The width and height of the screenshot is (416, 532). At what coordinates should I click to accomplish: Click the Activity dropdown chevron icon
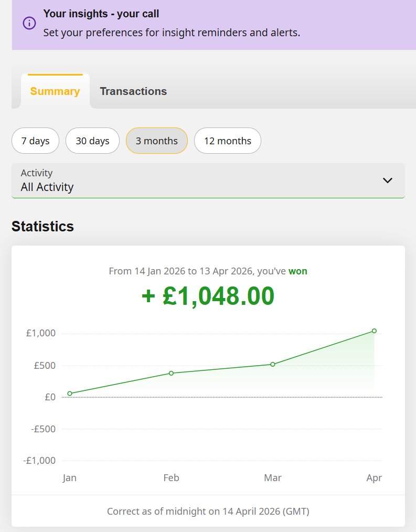tap(388, 180)
